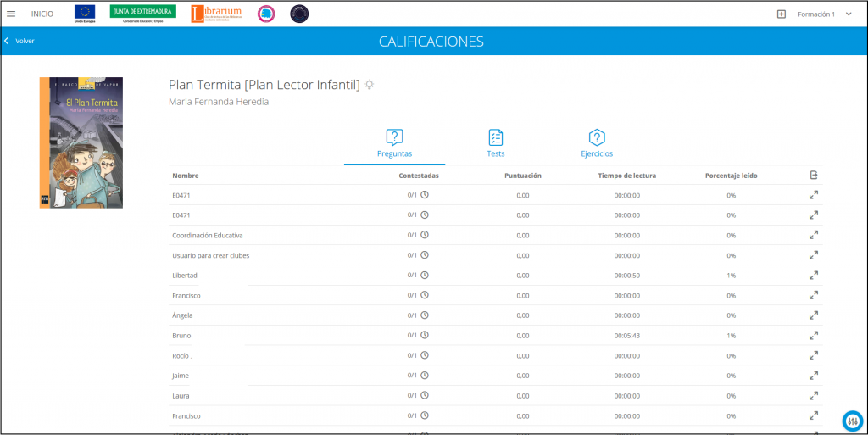Open the El Plan Termita book cover

[x=81, y=142]
